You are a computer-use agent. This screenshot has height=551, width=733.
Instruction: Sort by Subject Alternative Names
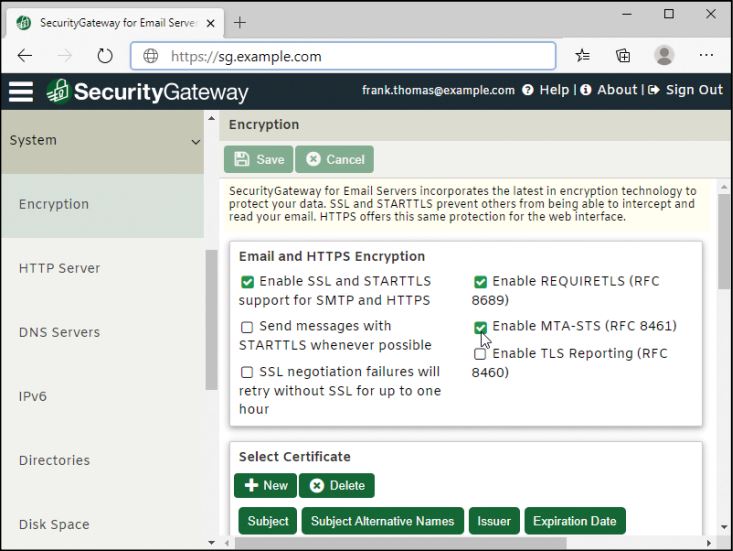(382, 521)
